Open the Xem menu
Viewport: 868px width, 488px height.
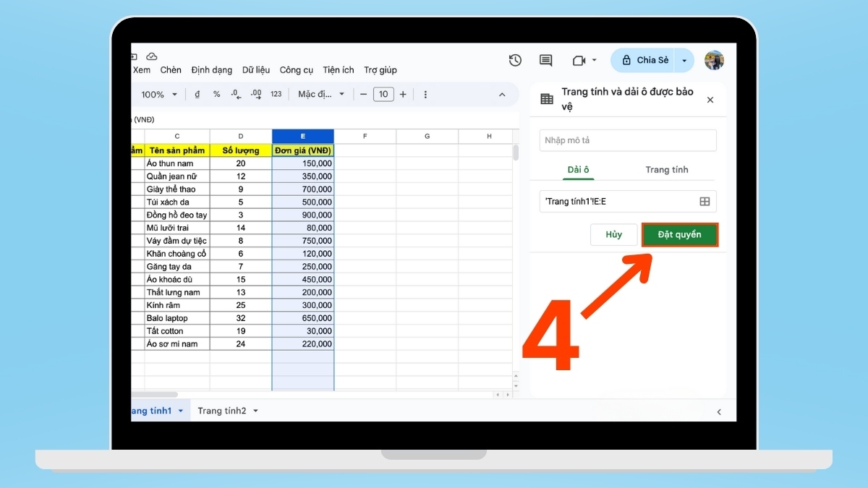pos(142,70)
